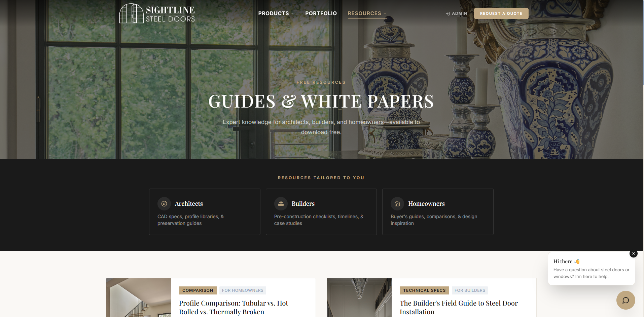Click the chat popup message text
The width and height of the screenshot is (644, 317).
point(591,273)
